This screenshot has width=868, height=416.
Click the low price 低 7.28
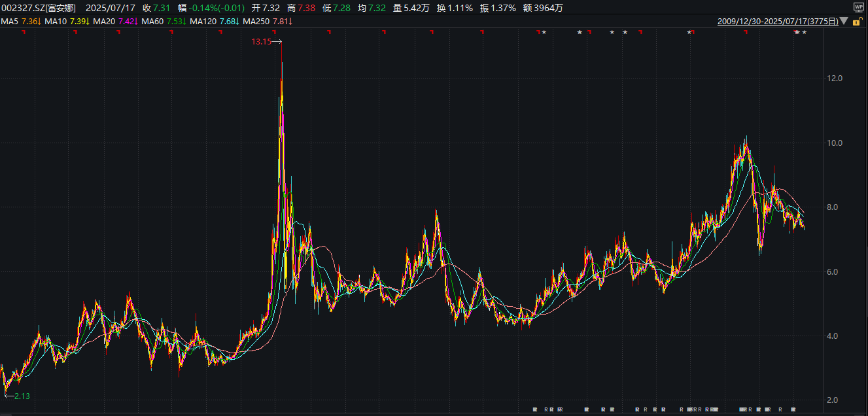coord(336,8)
